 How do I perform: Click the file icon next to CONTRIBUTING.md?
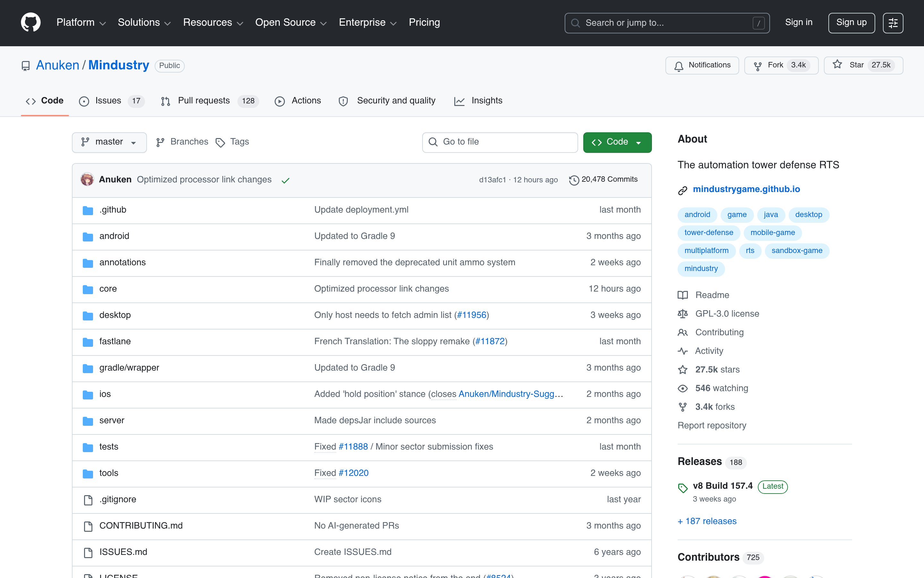pyautogui.click(x=88, y=526)
